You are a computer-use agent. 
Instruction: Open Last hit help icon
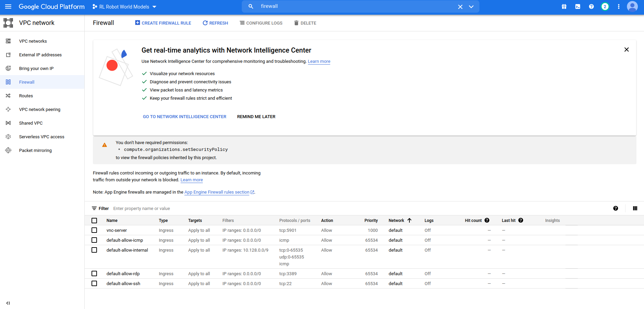click(x=521, y=220)
